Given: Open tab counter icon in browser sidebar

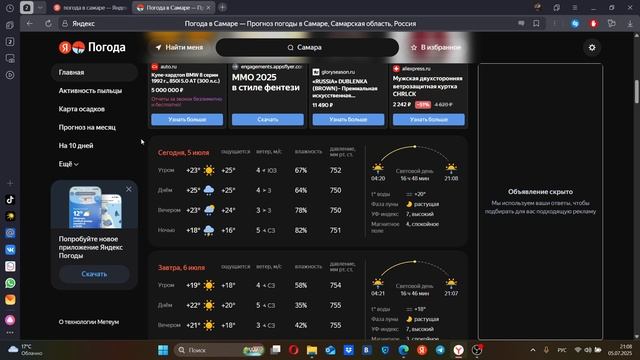Looking at the screenshot, I should [10, 42].
